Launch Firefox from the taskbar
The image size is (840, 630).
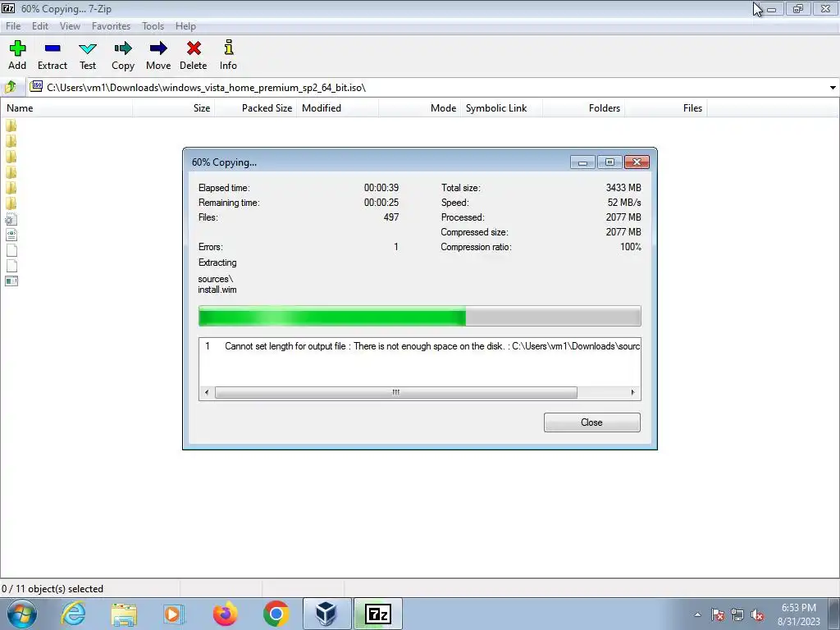pyautogui.click(x=225, y=614)
